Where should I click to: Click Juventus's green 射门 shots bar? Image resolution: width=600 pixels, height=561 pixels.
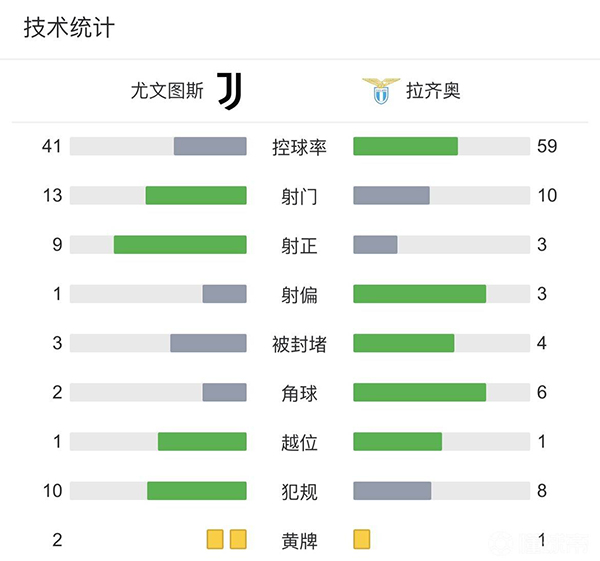click(x=196, y=196)
